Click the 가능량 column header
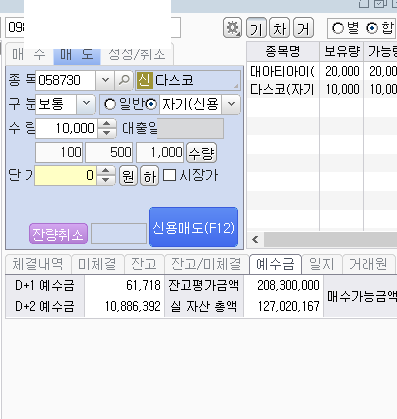Image resolution: width=397 pixels, height=419 pixels. click(381, 51)
